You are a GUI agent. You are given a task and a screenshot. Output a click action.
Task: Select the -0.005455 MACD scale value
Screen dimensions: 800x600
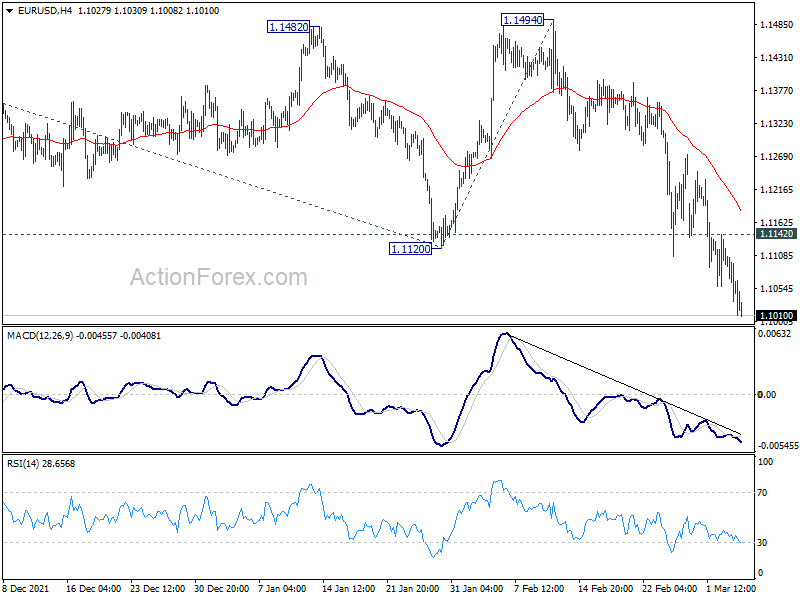pos(778,445)
